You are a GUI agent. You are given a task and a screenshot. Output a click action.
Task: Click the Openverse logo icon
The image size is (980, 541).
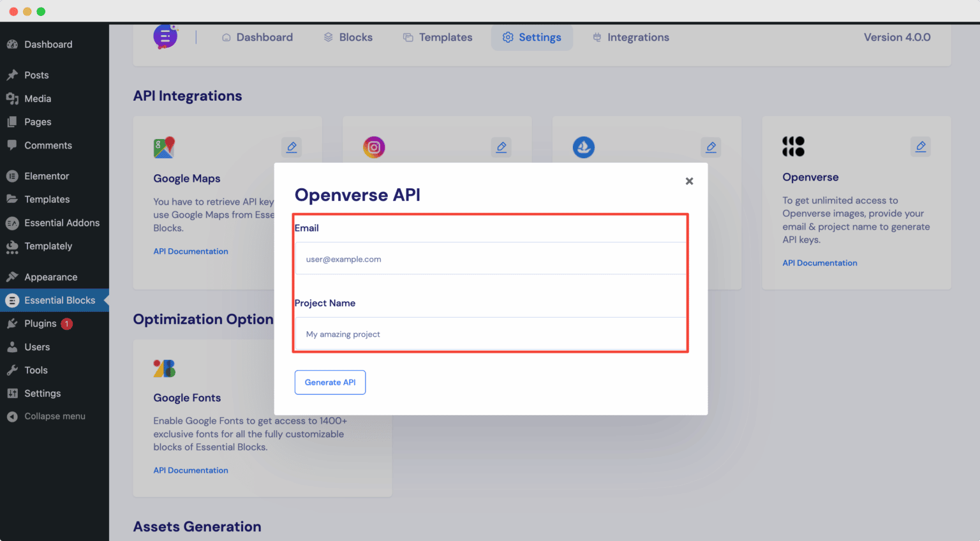tap(793, 146)
